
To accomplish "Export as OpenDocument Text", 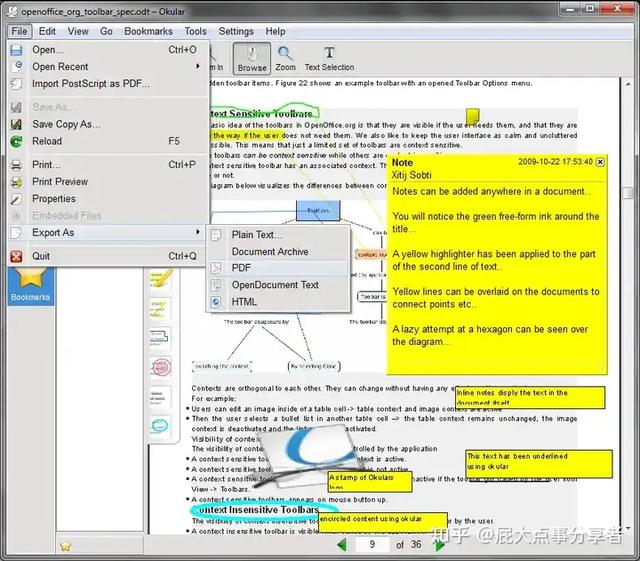I will tap(279, 285).
